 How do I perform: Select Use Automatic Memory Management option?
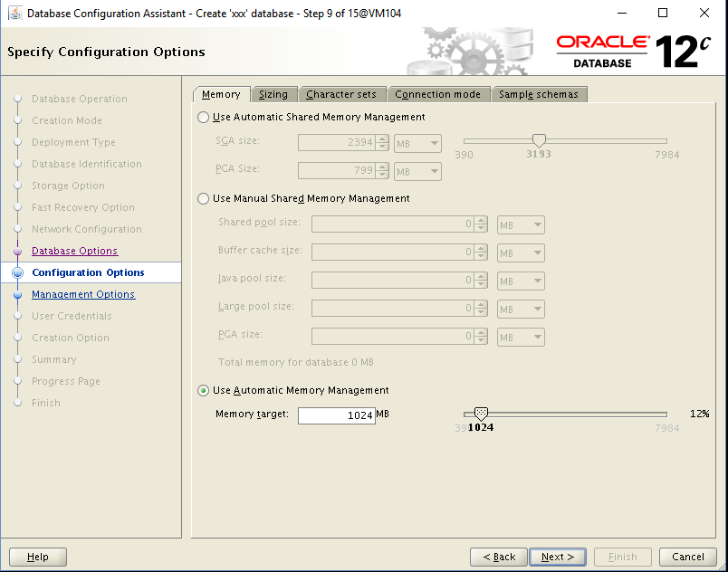(204, 391)
